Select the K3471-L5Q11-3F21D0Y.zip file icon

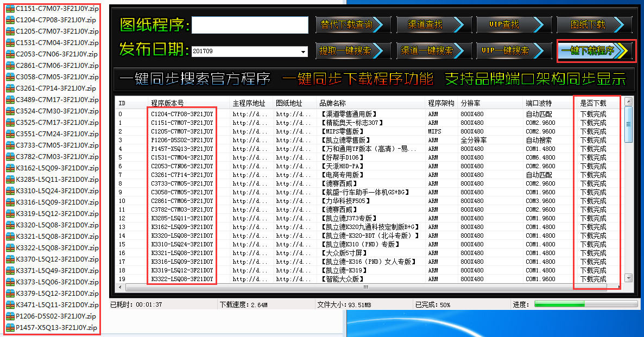point(10,304)
